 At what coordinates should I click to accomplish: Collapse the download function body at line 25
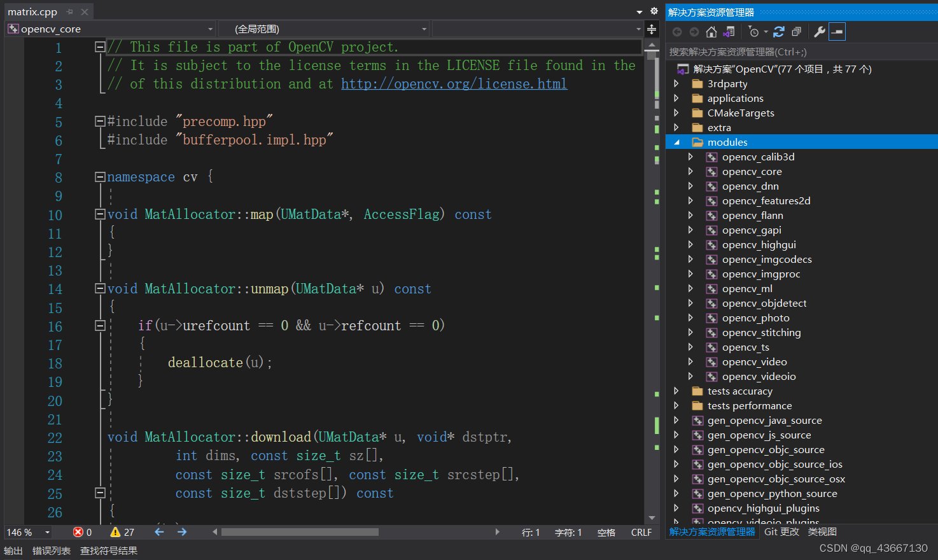tap(100, 493)
